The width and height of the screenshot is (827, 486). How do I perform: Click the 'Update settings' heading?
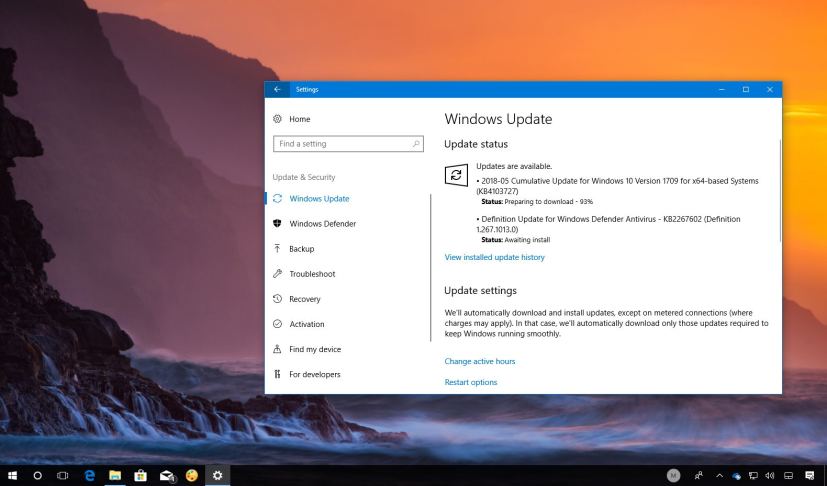click(x=480, y=291)
